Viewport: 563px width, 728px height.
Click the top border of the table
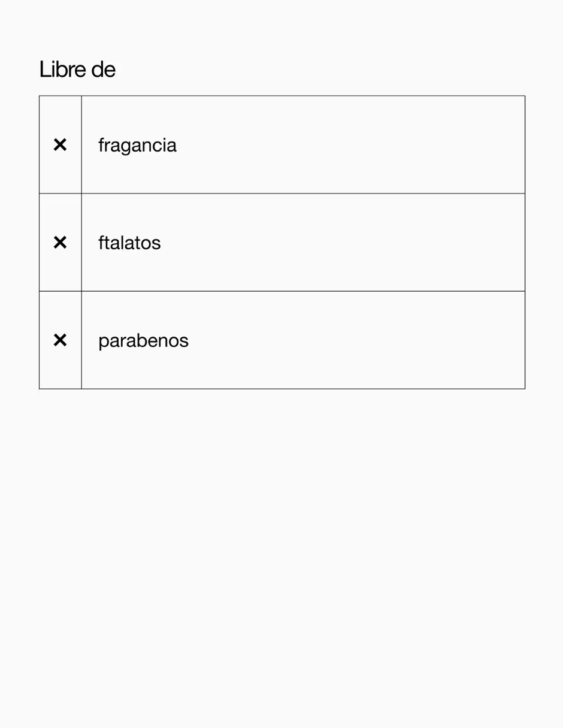[x=282, y=96]
